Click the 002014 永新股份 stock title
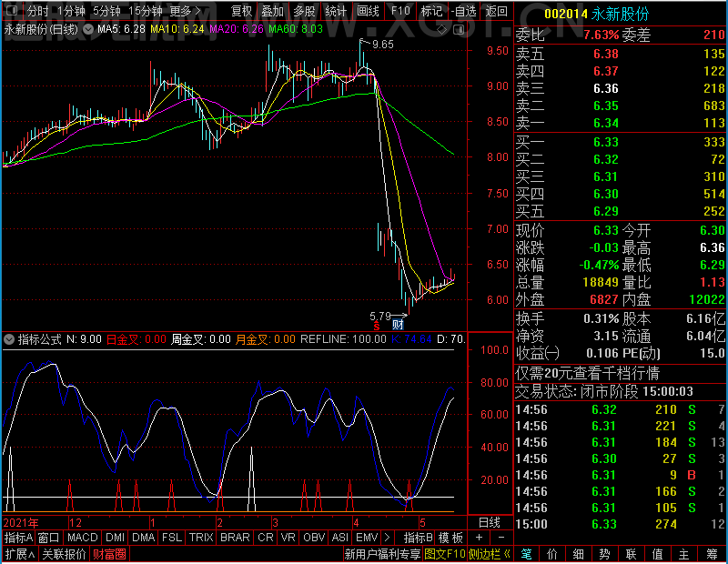This screenshot has width=728, height=564. 597,14
